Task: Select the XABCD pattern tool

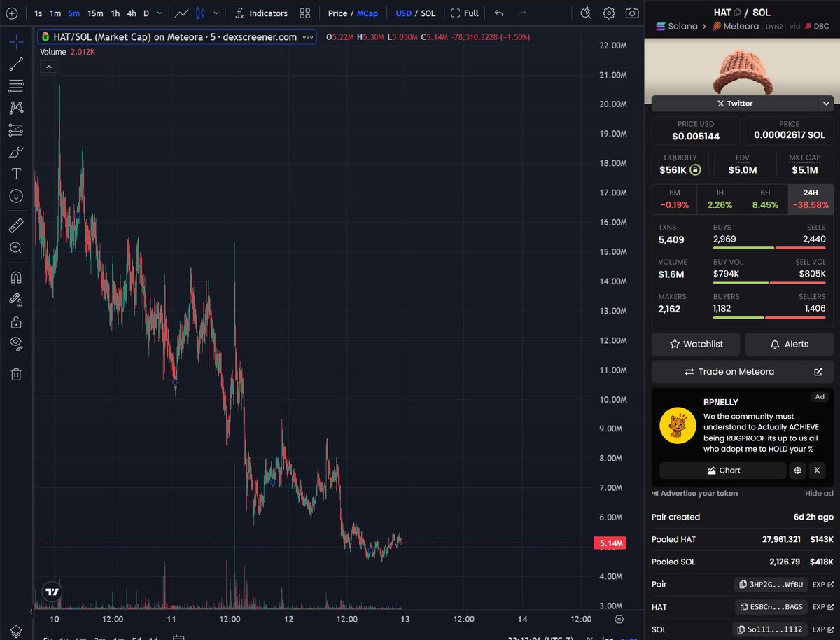Action: click(16, 108)
